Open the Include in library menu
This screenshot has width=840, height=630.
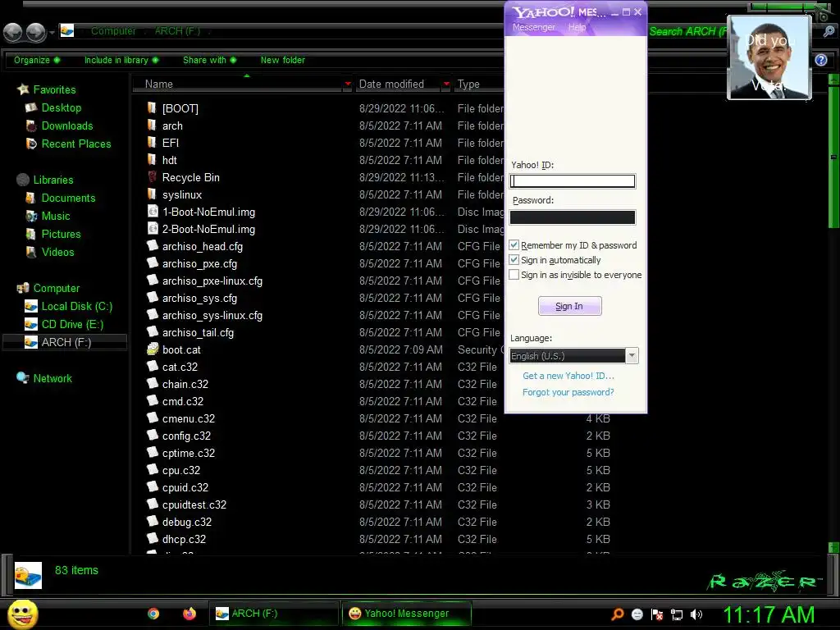[121, 60]
